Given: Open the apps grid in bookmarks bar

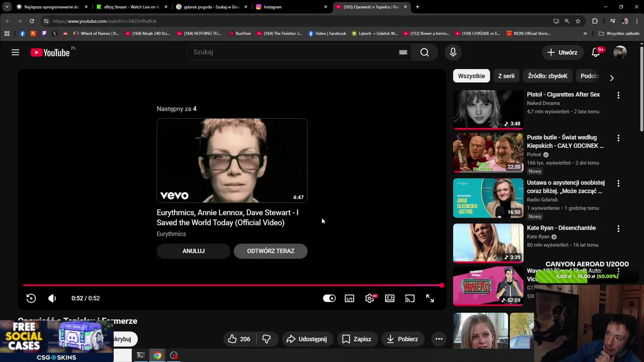Looking at the screenshot, I should click(x=7, y=34).
